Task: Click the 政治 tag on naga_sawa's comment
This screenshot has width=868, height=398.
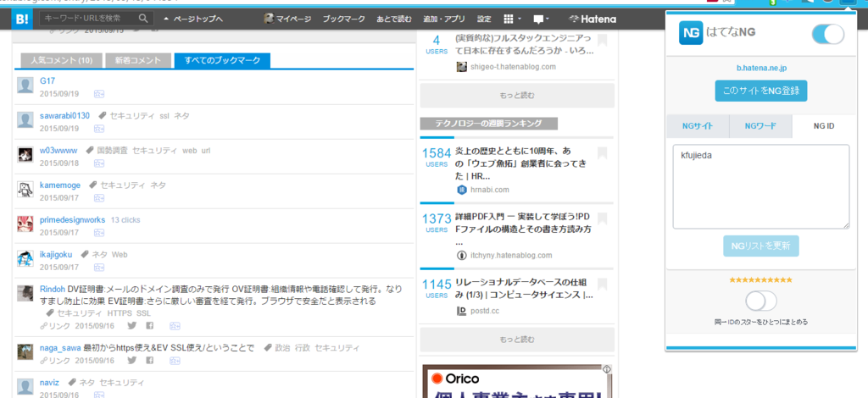Action: 282,348
